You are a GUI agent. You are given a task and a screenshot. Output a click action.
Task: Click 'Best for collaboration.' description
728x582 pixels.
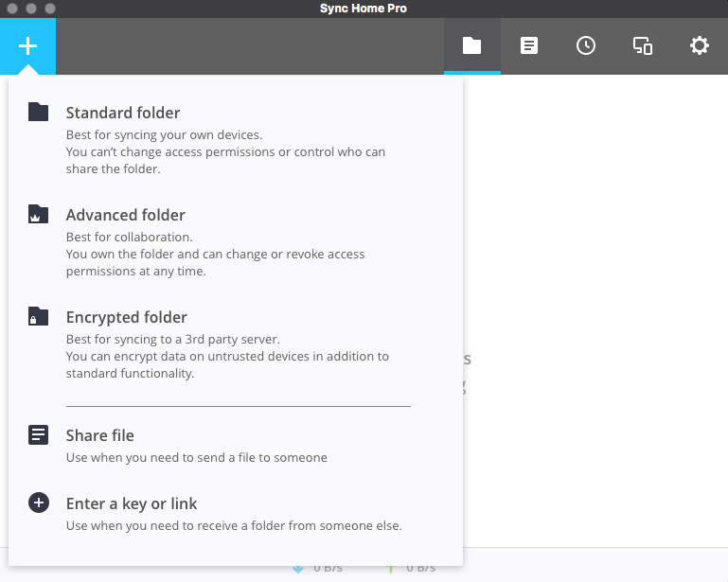129,237
